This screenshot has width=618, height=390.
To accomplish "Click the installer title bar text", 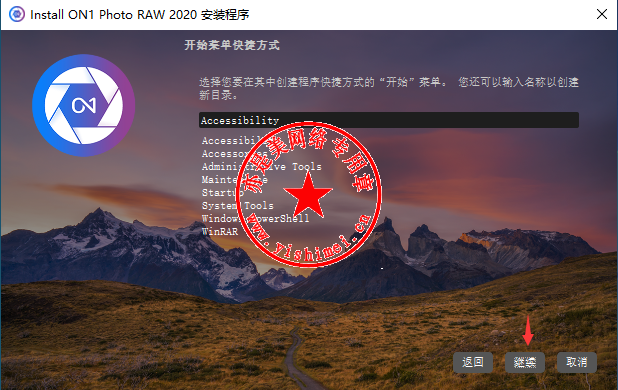I will [140, 15].
